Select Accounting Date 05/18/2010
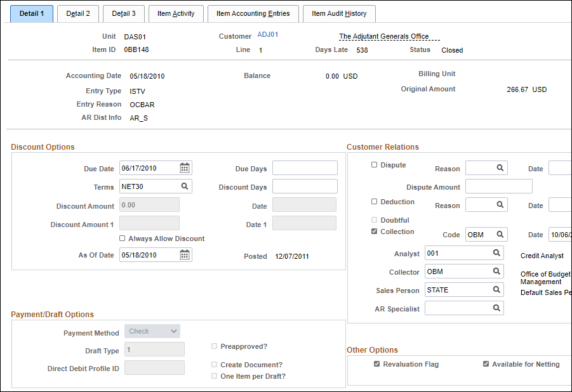 (147, 76)
